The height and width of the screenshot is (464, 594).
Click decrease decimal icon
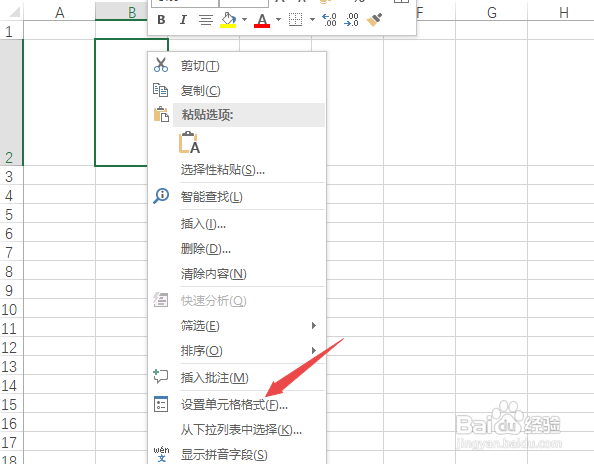pos(351,19)
